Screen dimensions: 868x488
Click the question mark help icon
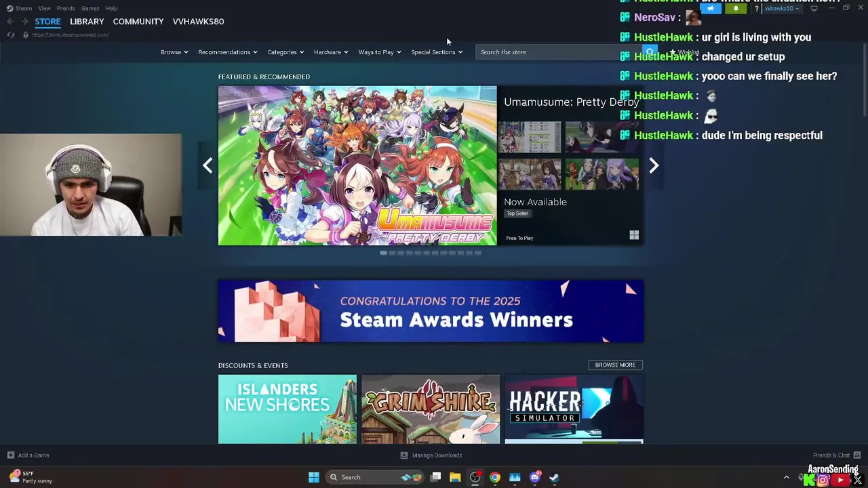click(x=756, y=9)
